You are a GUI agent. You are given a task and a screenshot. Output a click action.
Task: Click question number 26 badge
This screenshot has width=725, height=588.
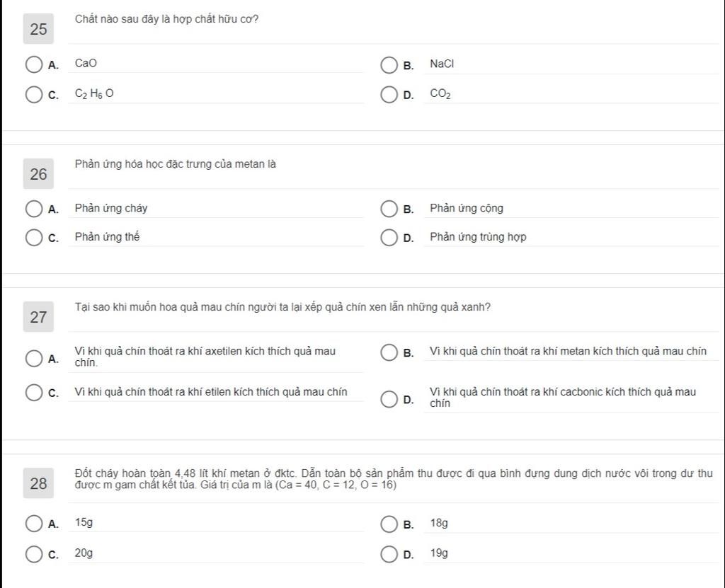[38, 174]
